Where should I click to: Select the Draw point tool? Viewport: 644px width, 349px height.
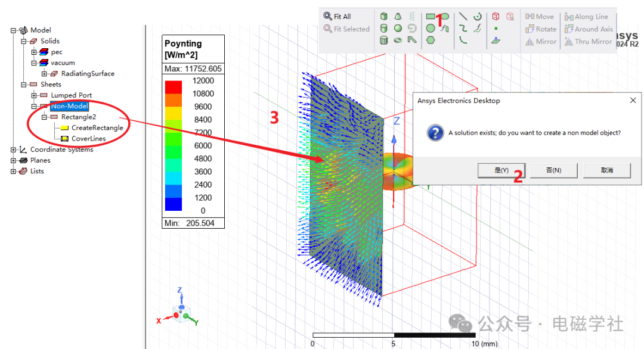click(496, 29)
